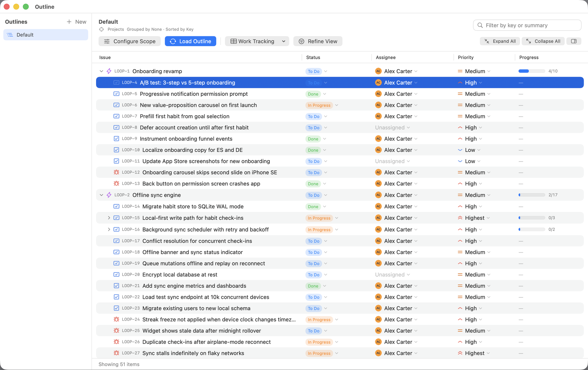The height and width of the screenshot is (370, 588).
Task: Click the 4/10 progress bar for LOOP-1
Action: tap(531, 71)
